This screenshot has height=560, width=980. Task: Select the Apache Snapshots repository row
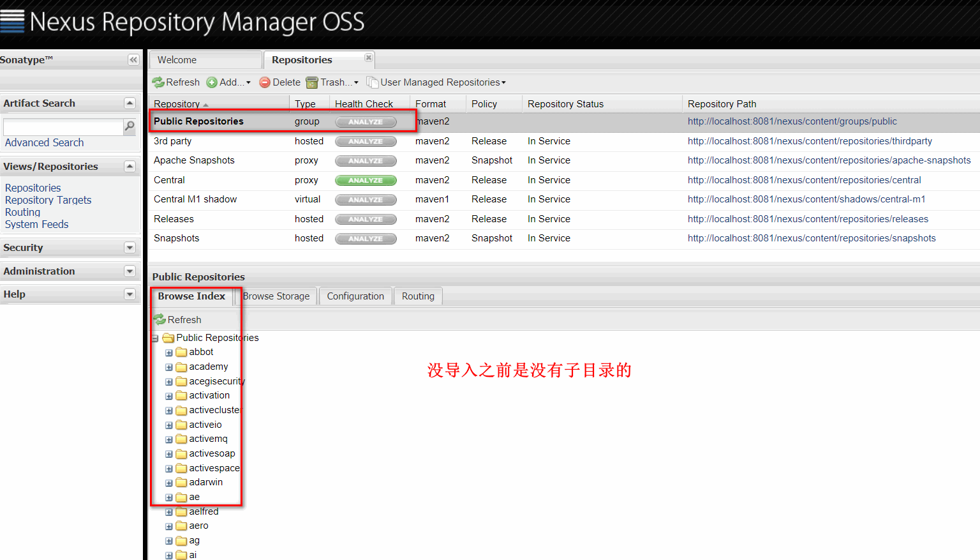click(x=564, y=160)
